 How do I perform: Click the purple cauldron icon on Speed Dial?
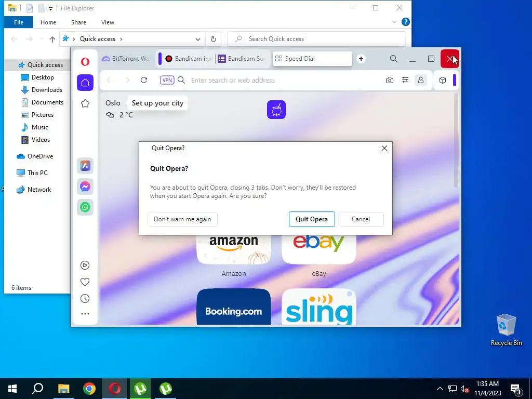point(276,110)
